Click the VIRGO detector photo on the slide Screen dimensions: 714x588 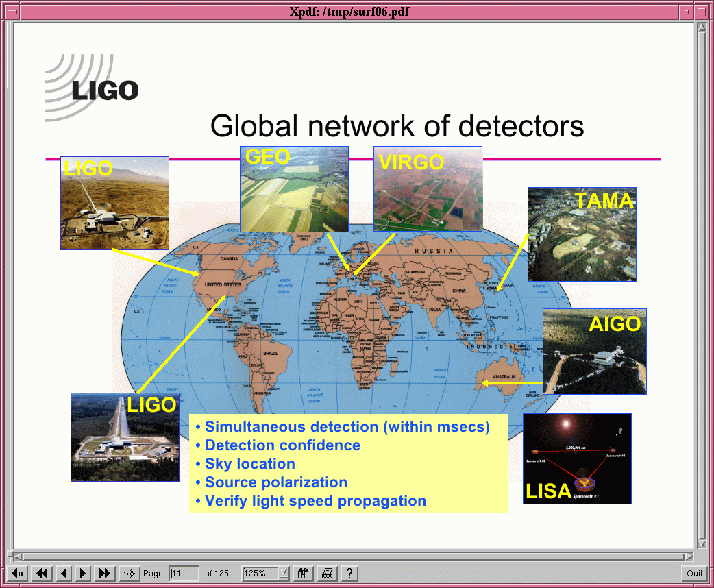[428, 189]
